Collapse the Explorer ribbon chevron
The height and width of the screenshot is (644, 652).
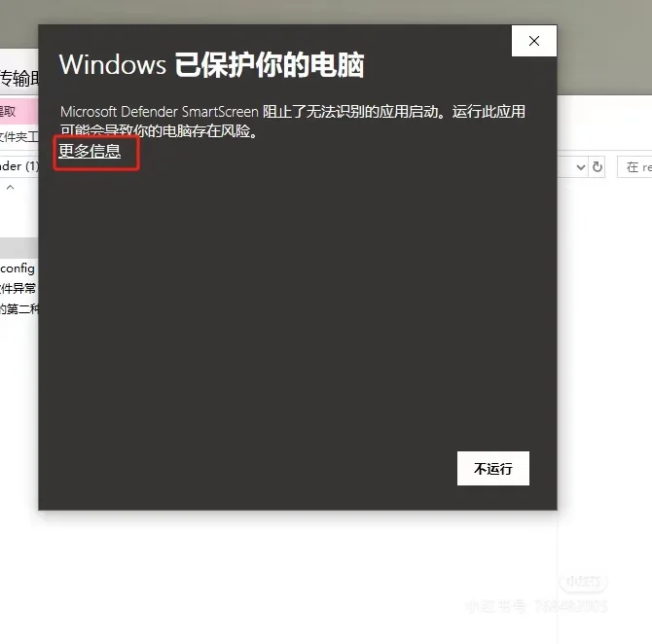11,188
